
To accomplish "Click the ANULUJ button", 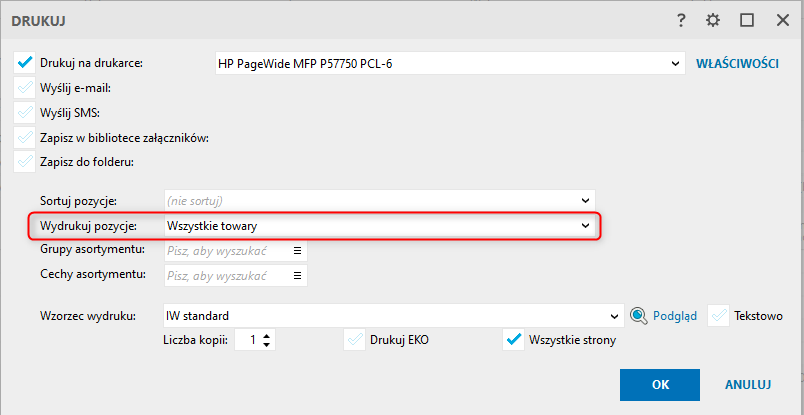I will click(x=748, y=385).
